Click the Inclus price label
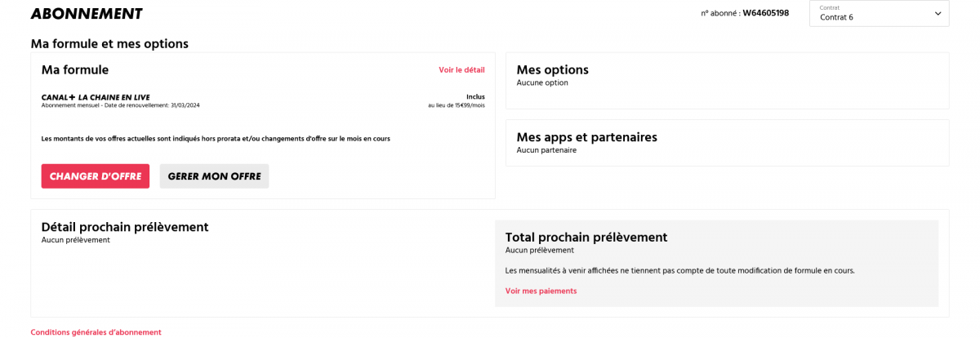Image resolution: width=980 pixels, height=338 pixels. tap(475, 96)
